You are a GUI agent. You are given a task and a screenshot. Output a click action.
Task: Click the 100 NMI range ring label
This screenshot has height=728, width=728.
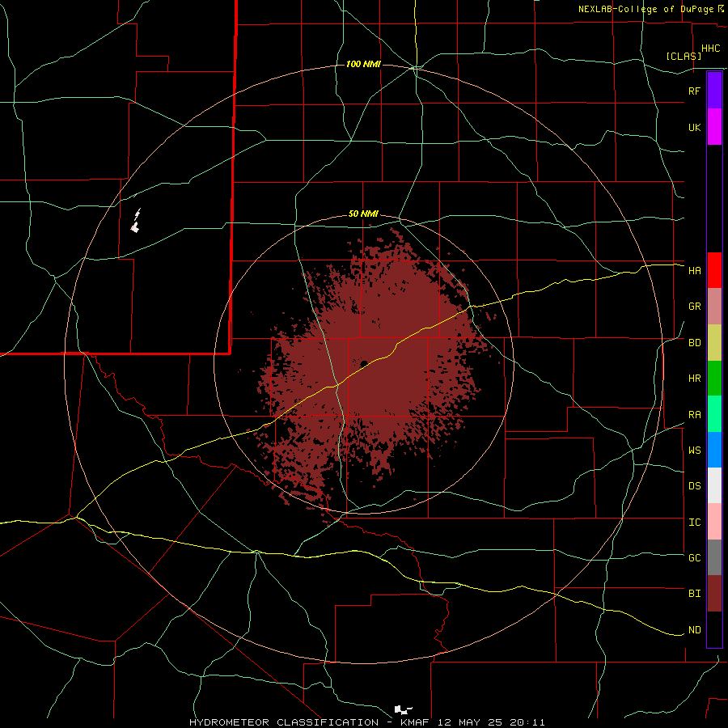[363, 64]
